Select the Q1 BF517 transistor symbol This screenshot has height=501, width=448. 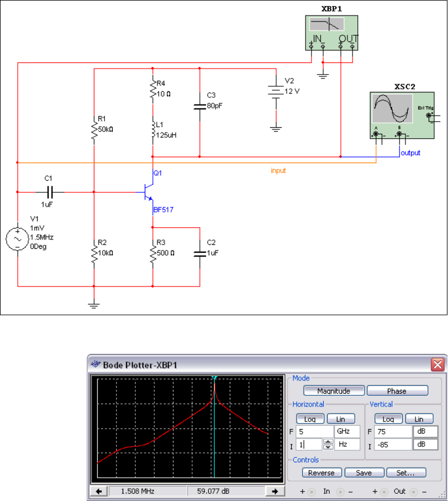click(147, 192)
